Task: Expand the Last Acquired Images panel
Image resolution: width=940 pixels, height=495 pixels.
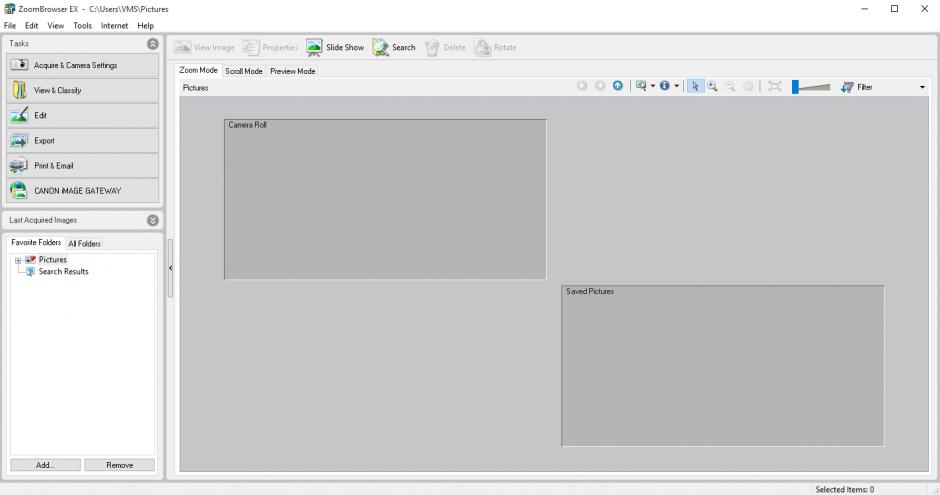Action: [152, 220]
